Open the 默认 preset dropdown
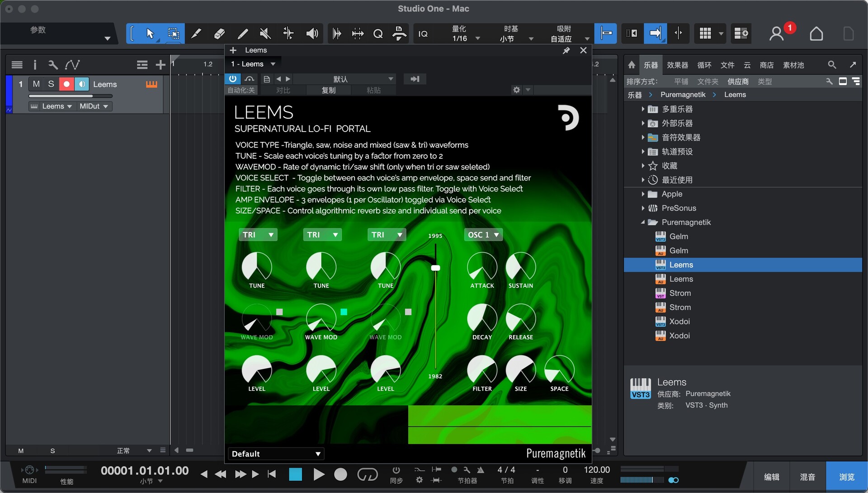 (344, 79)
